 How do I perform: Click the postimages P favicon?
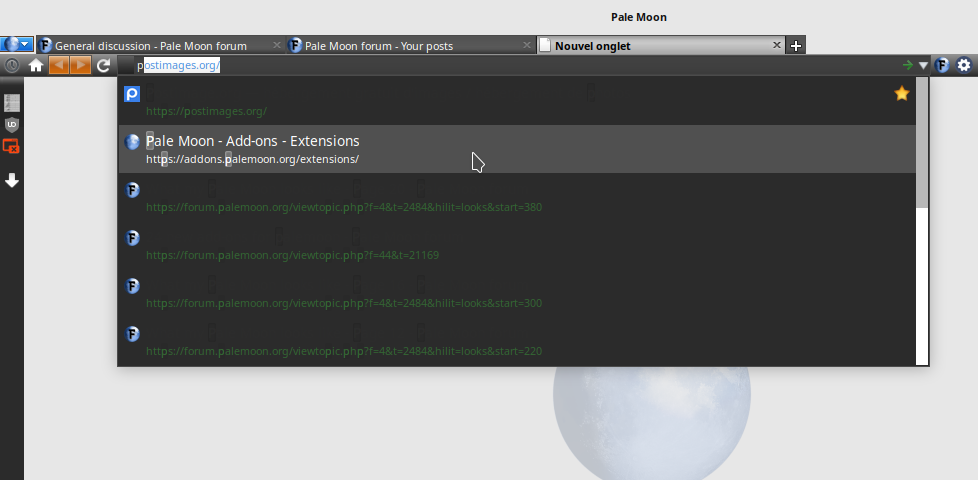click(x=132, y=94)
